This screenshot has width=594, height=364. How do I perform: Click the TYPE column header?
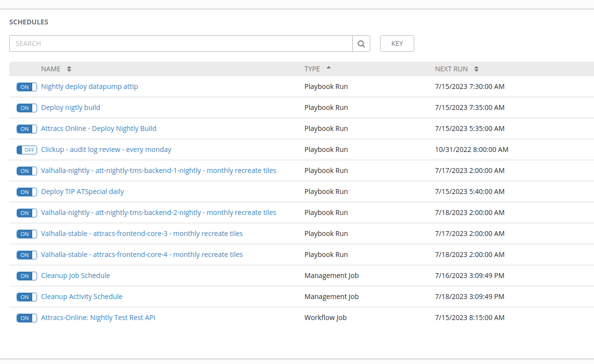click(x=312, y=69)
